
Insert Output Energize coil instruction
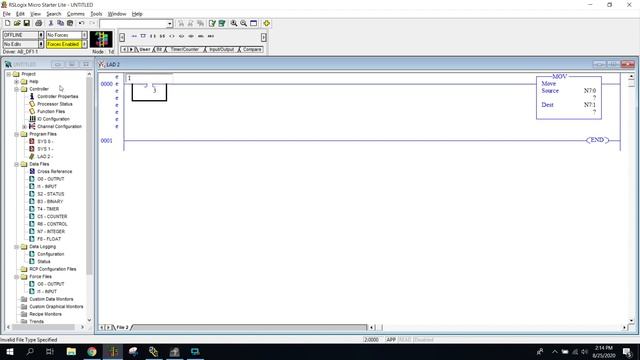tap(172, 36)
